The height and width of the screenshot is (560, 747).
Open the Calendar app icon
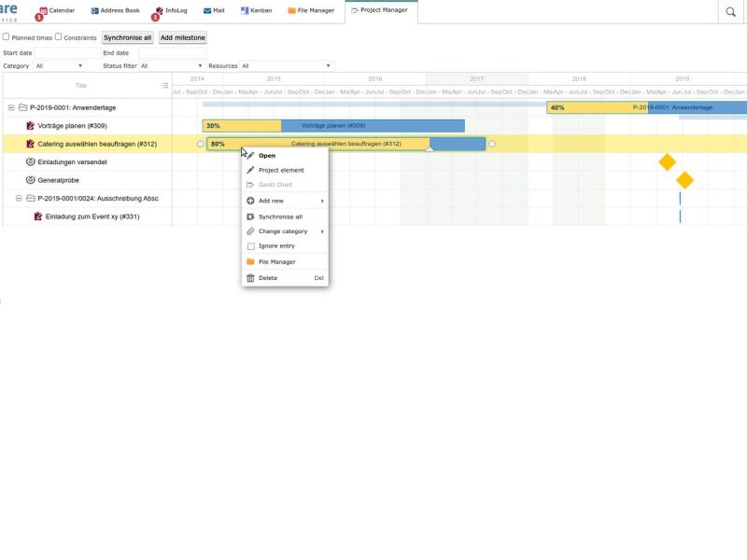click(x=43, y=10)
